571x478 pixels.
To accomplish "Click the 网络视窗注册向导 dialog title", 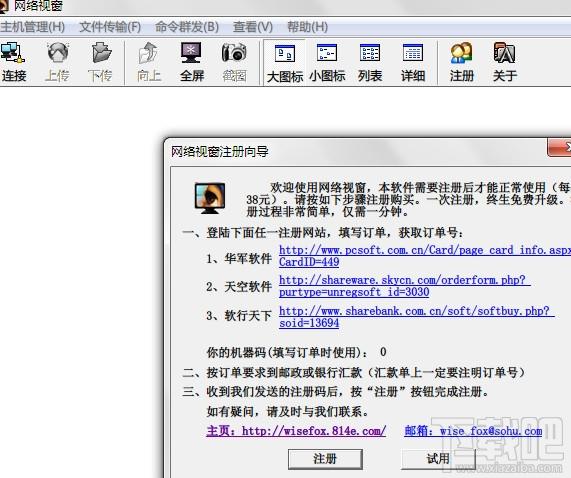I will click(x=220, y=151).
